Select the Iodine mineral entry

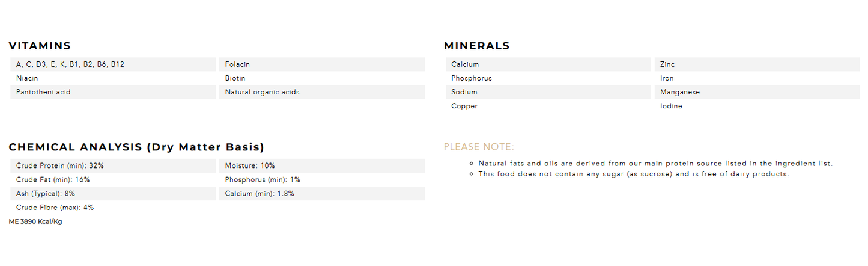point(671,107)
